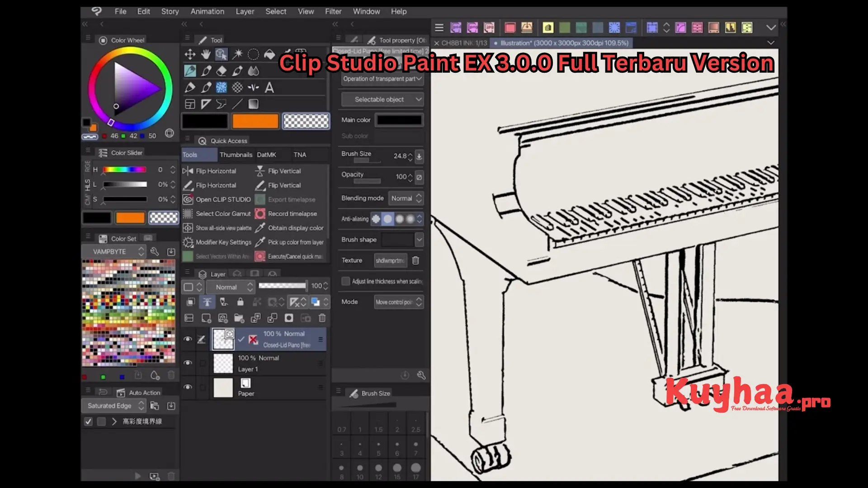Toggle Clip to layer below

coord(190,302)
